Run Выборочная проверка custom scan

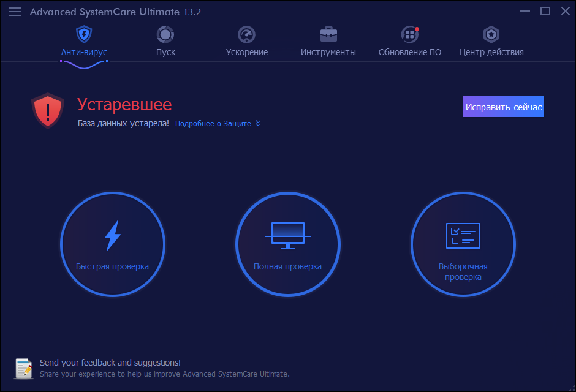(463, 244)
